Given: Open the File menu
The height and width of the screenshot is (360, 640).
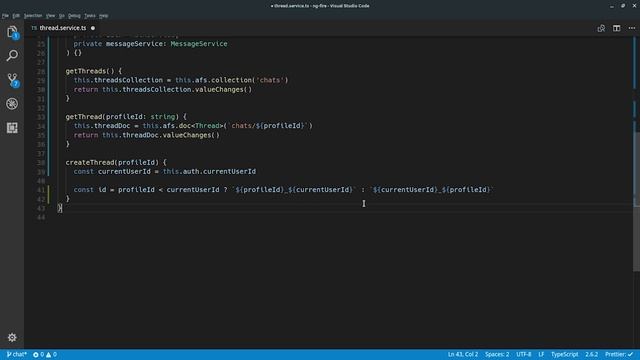Looking at the screenshot, I should [x=5, y=16].
